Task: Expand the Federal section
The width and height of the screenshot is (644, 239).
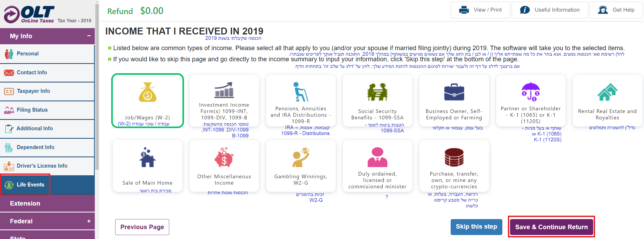Action: point(89,221)
